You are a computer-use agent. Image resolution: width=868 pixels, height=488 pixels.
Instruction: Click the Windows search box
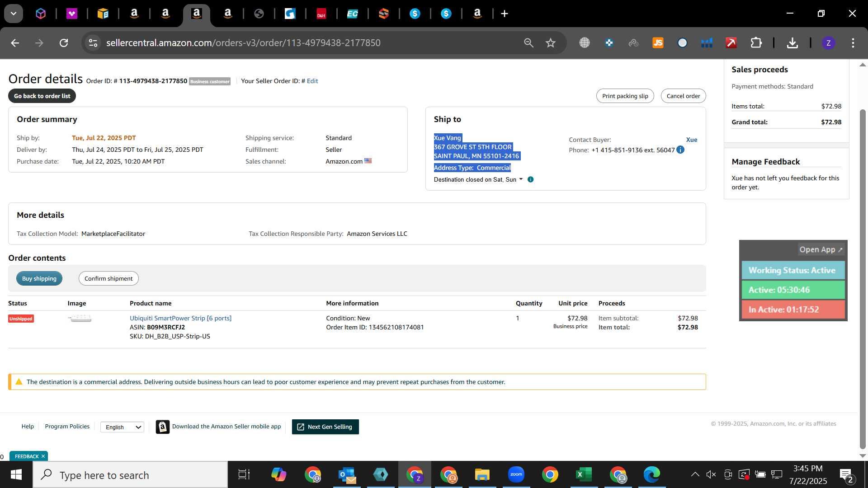pyautogui.click(x=131, y=474)
